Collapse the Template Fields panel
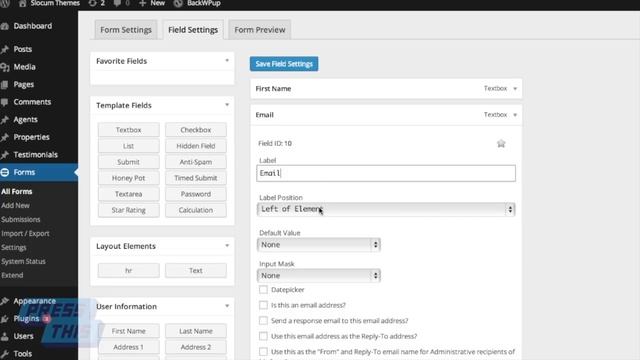 227,105
